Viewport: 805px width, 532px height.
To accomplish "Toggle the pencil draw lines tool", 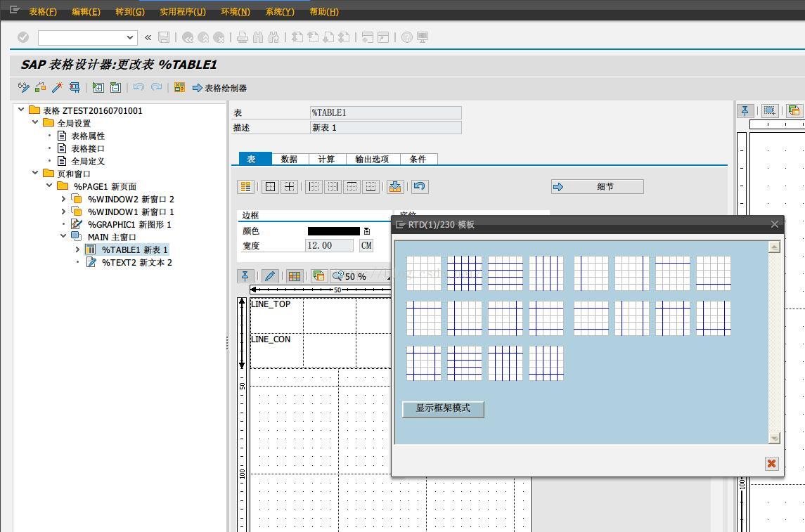I will click(269, 276).
